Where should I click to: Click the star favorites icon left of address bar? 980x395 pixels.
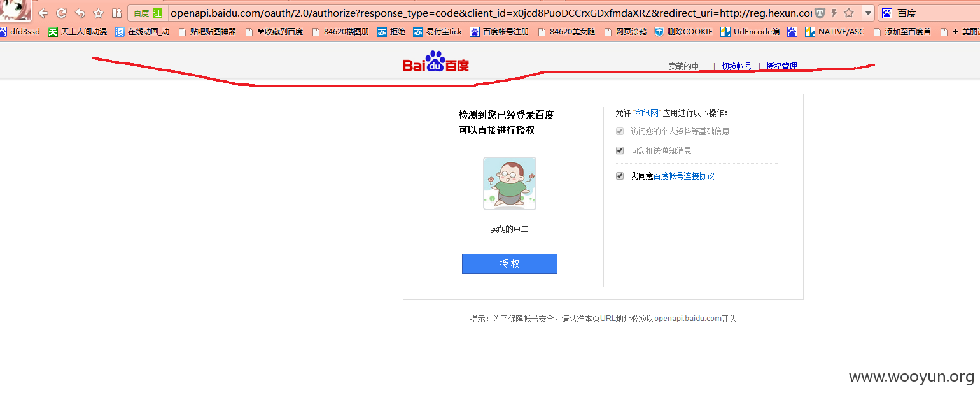99,13
